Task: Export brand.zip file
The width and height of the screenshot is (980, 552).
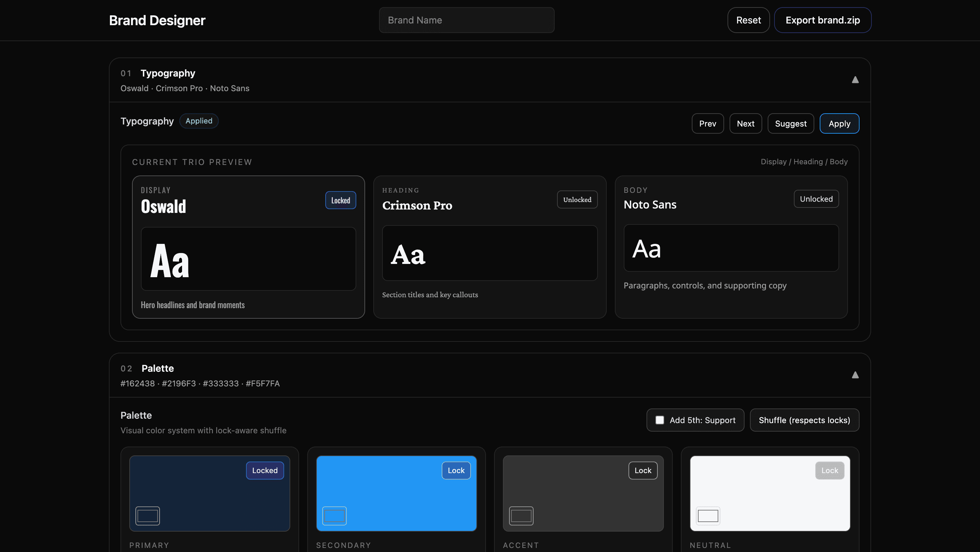Action: point(822,20)
